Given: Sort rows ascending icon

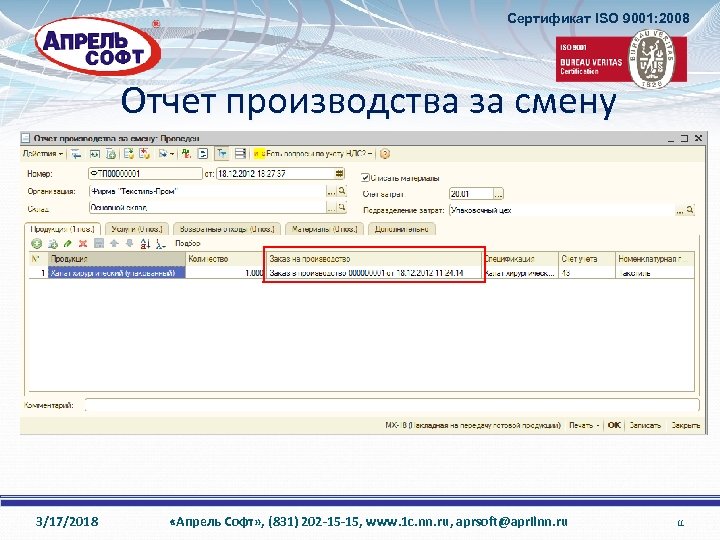Looking at the screenshot, I should coord(146,244).
